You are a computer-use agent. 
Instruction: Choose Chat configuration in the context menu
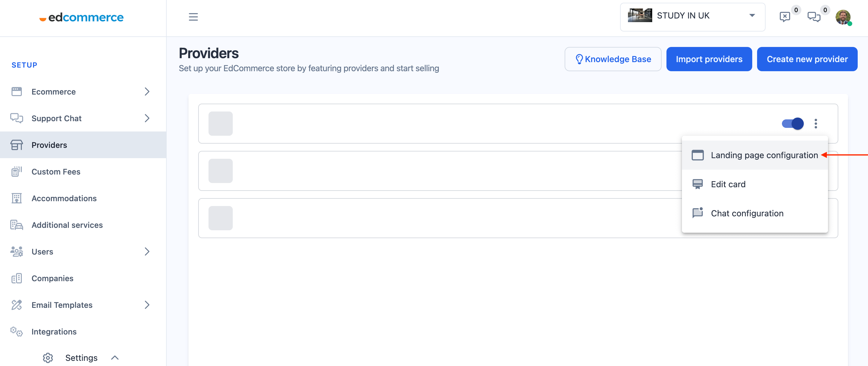coord(747,213)
